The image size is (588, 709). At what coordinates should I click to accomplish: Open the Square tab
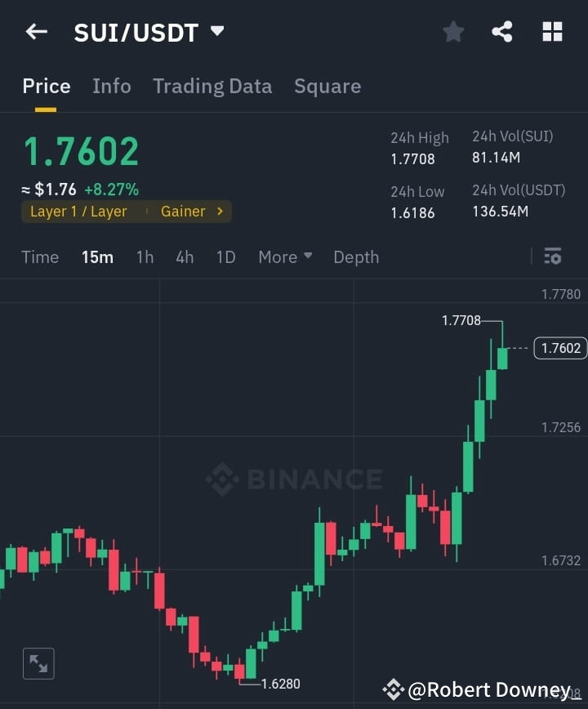(327, 86)
